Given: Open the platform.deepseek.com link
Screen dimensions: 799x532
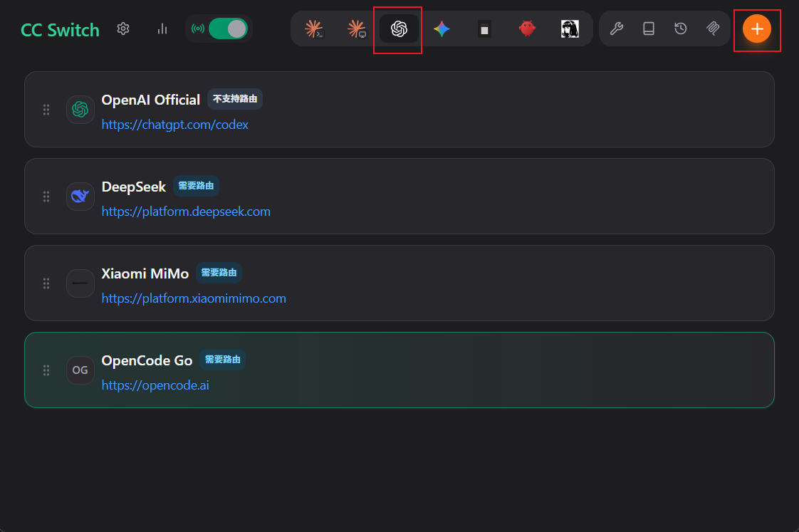Looking at the screenshot, I should 186,212.
